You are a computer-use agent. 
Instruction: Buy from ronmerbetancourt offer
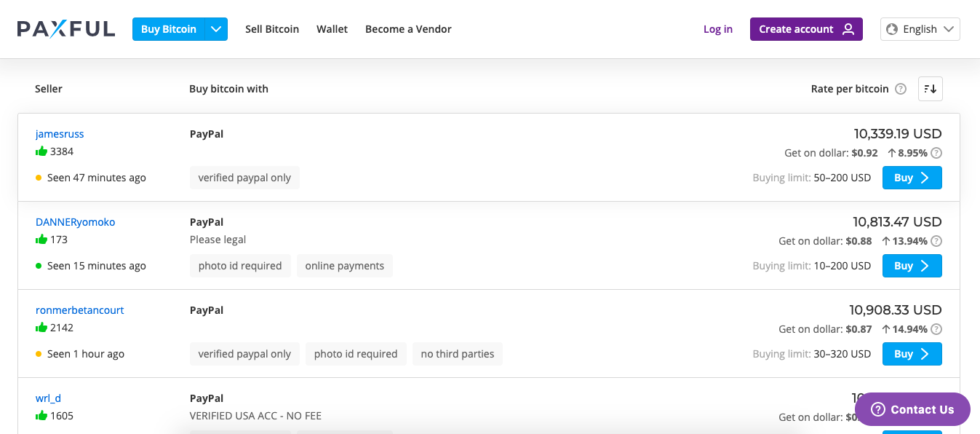click(912, 354)
